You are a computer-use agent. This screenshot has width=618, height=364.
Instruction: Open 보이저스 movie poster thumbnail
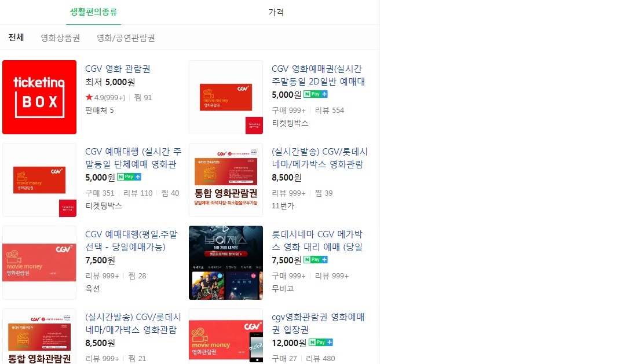click(226, 263)
